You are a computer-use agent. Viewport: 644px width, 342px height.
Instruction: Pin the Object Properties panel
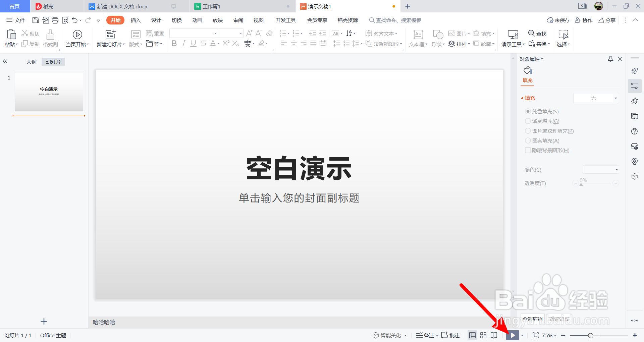tap(610, 59)
